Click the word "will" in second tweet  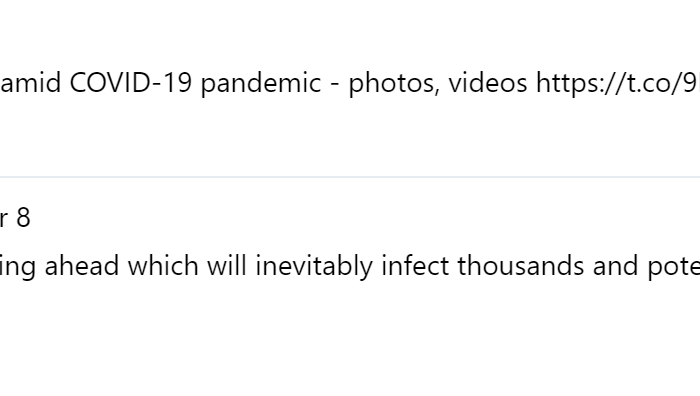click(x=227, y=266)
